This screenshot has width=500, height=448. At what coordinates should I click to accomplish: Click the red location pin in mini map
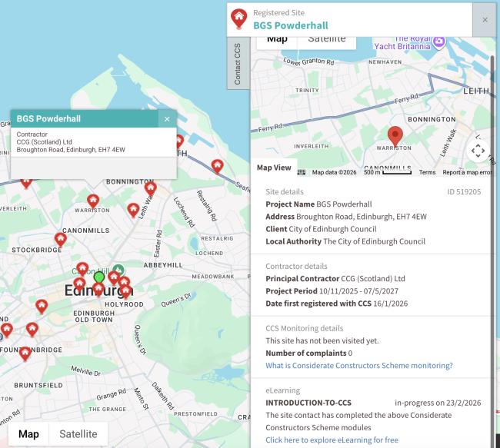click(x=395, y=137)
